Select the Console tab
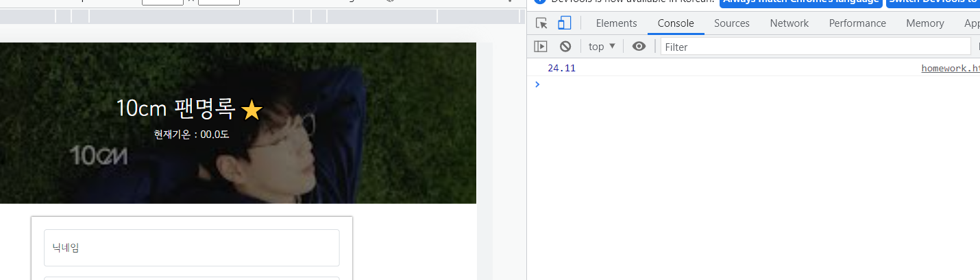Image resolution: width=980 pixels, height=280 pixels. 676,23
